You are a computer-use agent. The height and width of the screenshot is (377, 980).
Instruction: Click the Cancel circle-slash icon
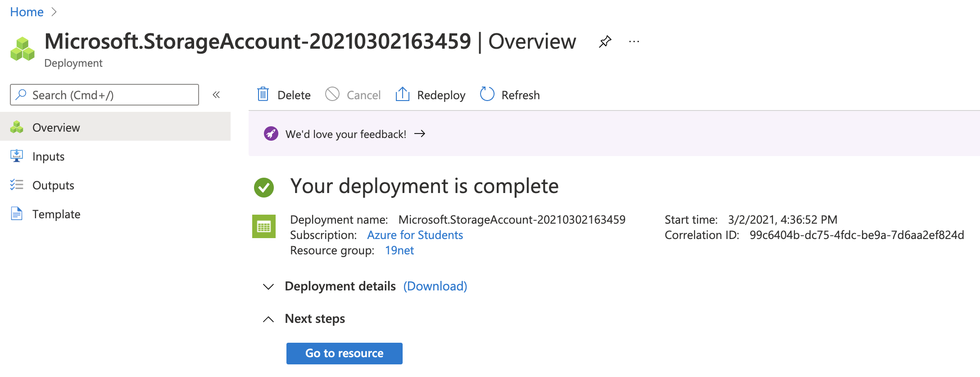(332, 94)
